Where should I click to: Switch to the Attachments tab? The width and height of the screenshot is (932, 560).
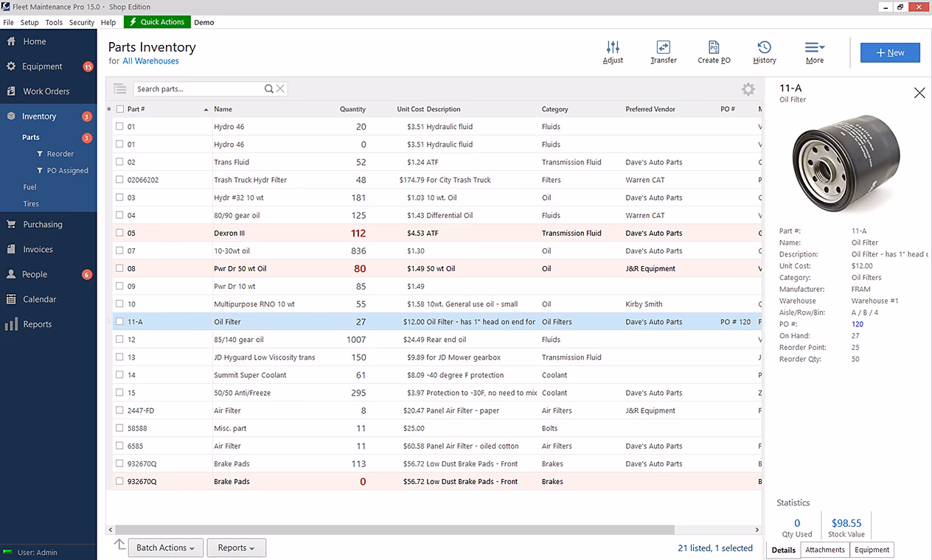click(x=825, y=550)
